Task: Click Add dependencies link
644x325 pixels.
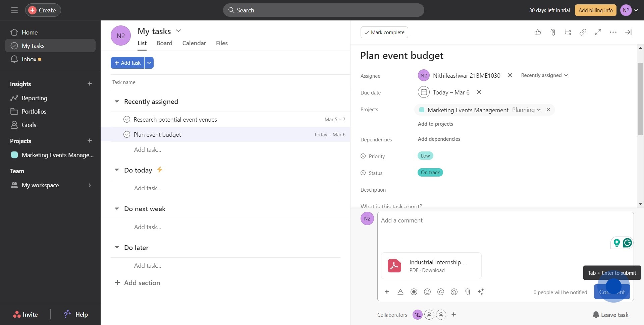Action: pyautogui.click(x=439, y=139)
